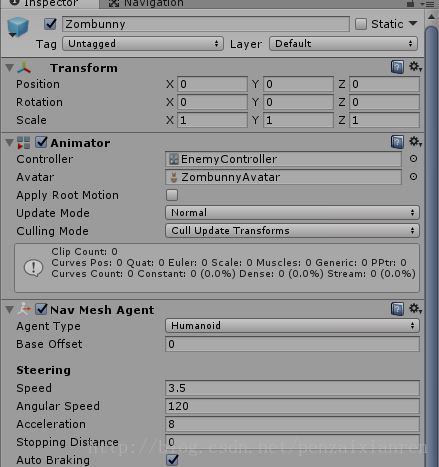Click the Clip Count: 0 text

(x=84, y=251)
